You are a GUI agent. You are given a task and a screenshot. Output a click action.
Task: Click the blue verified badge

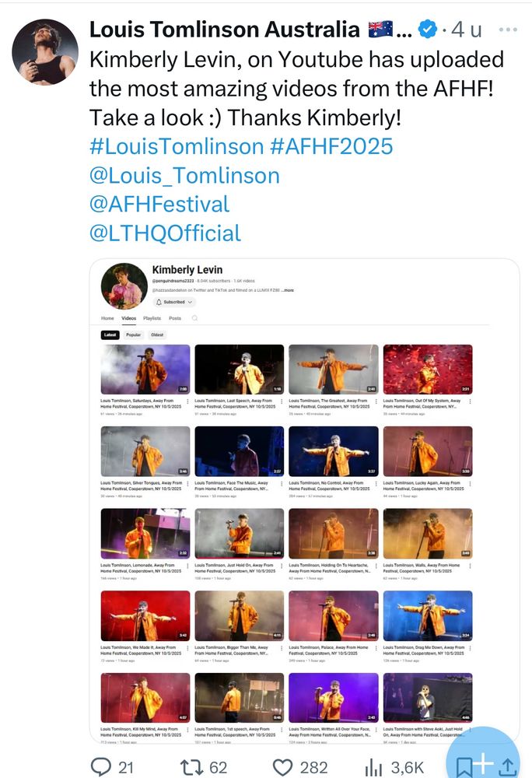(x=427, y=30)
